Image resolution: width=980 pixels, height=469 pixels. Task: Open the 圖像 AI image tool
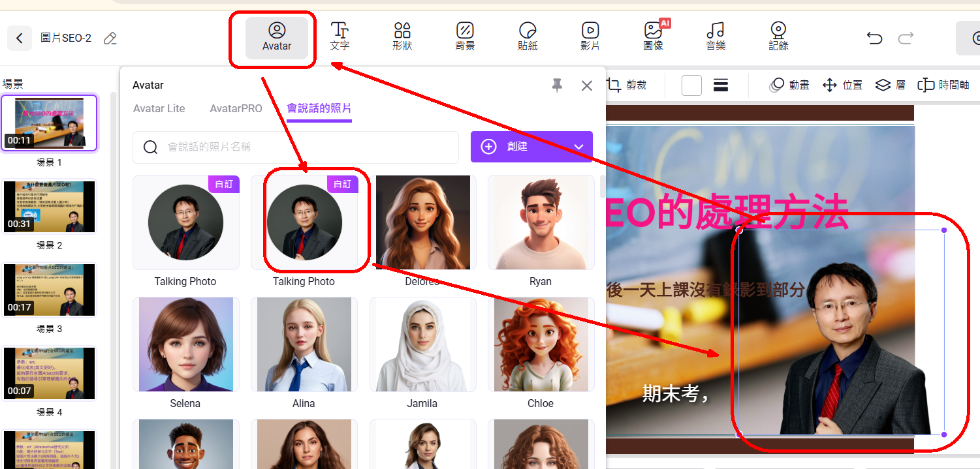coord(654,37)
